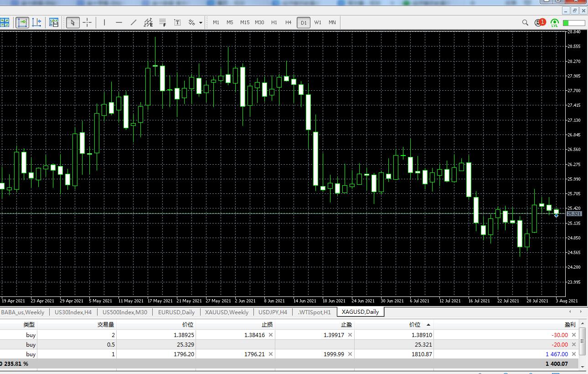
Task: Select the arrows and shapes tool
Action: click(192, 22)
